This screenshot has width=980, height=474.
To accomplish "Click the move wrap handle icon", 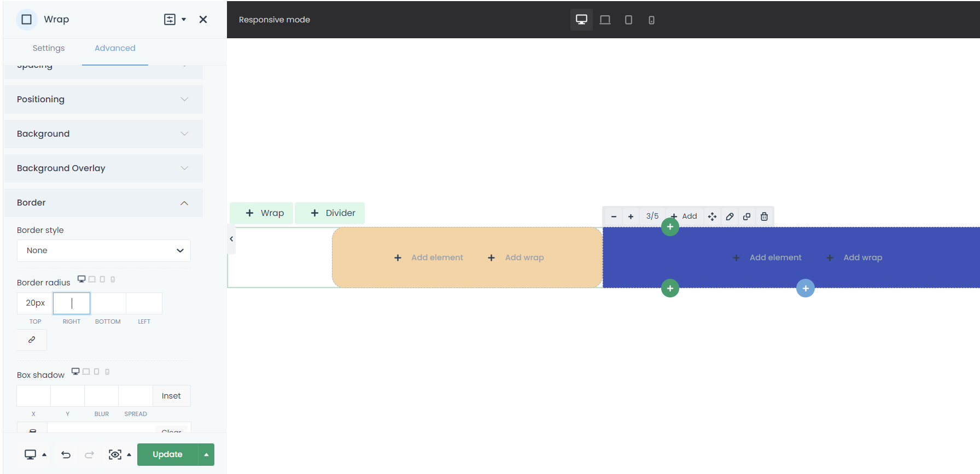I will coord(712,216).
